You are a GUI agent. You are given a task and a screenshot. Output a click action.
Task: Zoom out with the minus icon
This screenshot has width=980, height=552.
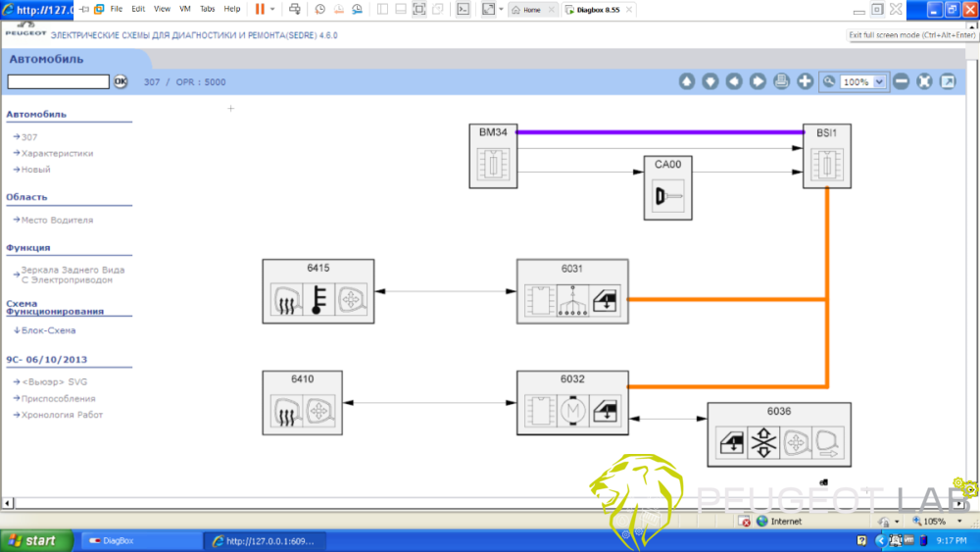[x=901, y=81]
